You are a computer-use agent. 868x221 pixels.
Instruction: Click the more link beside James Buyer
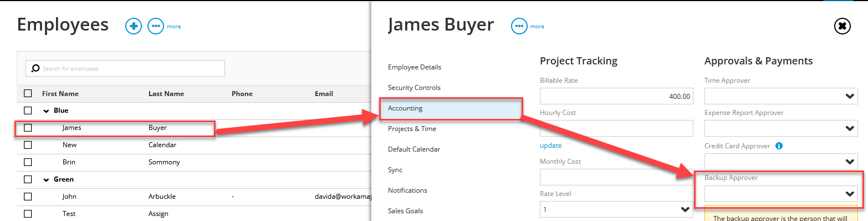[537, 27]
